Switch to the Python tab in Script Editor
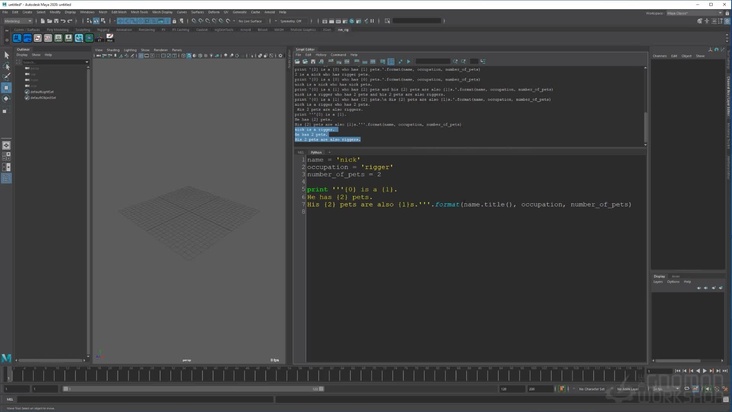 (x=316, y=153)
